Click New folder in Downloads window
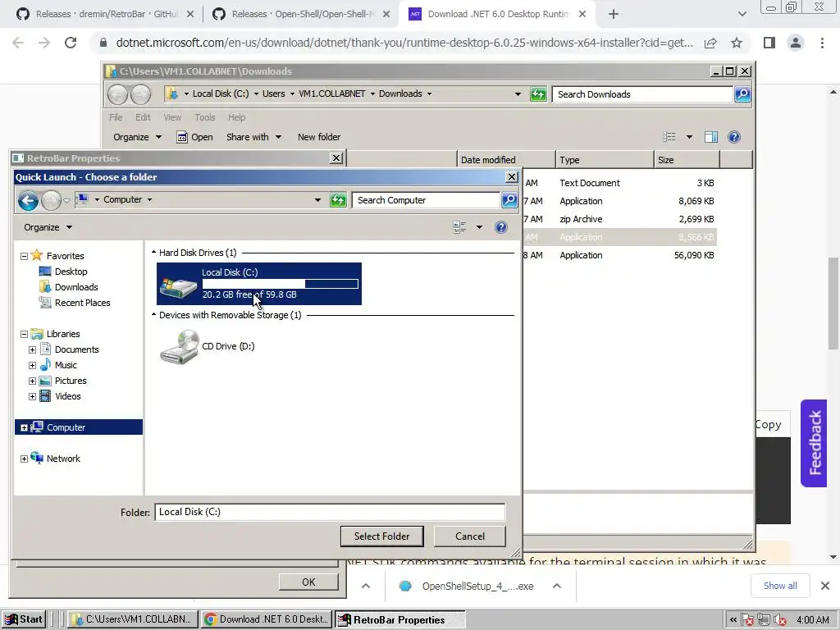This screenshot has height=630, width=840. pos(319,137)
